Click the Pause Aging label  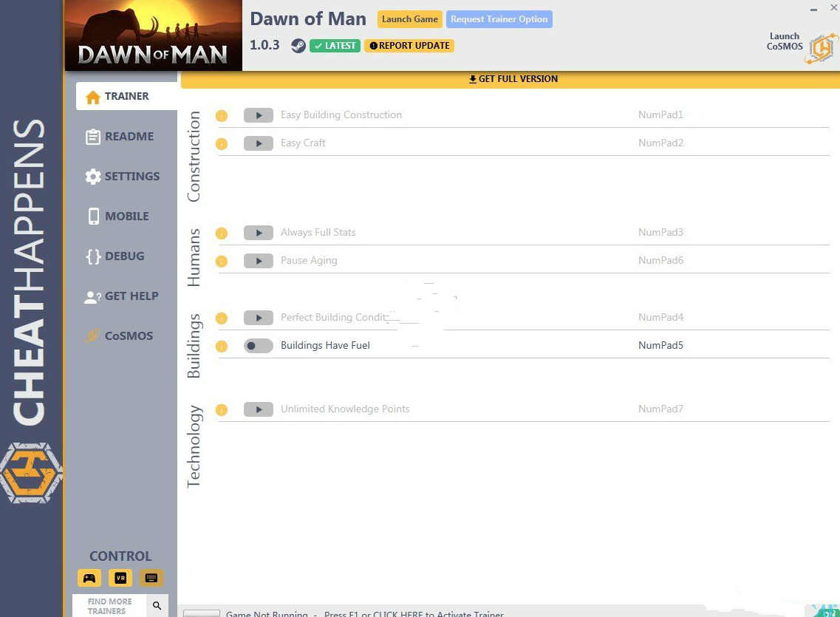309,261
